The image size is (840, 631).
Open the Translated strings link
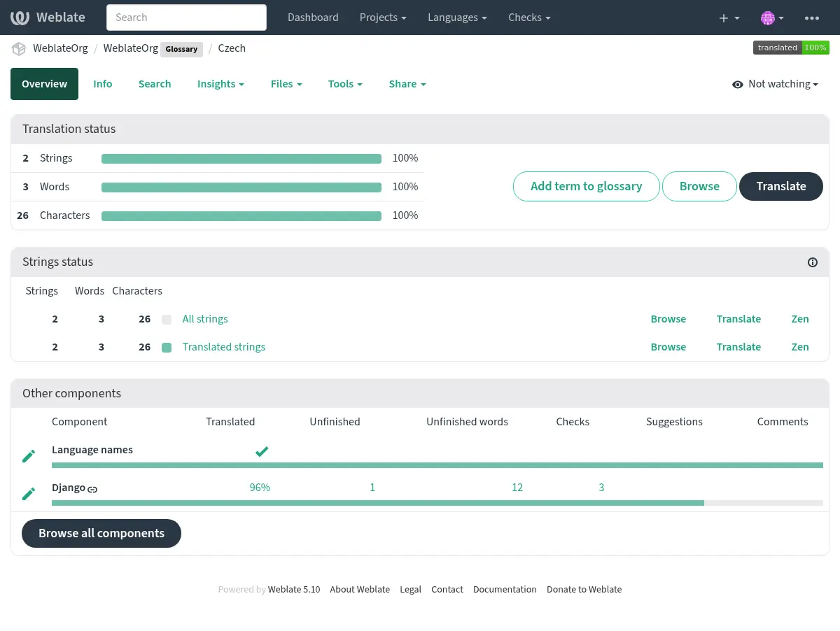[224, 347]
